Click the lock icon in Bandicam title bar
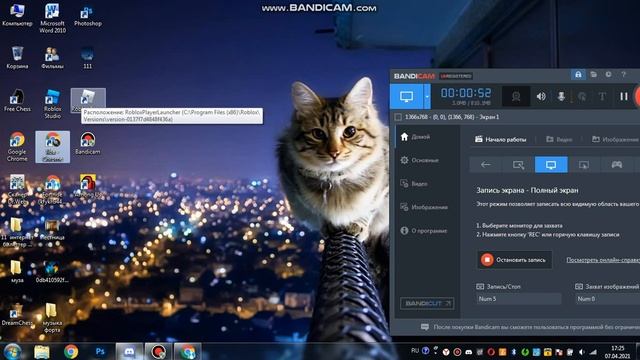The image size is (640, 360). 578,75
